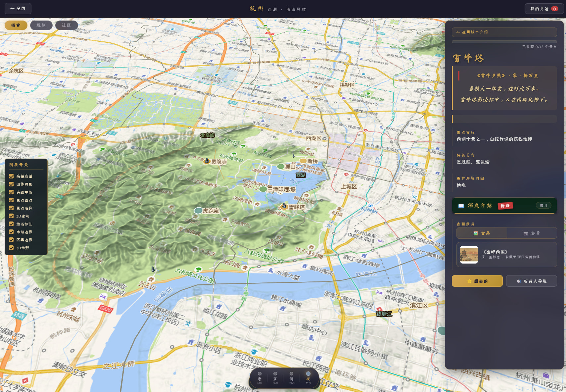Click the 余杭区 district label
This screenshot has height=392, width=566.
tap(16, 71)
